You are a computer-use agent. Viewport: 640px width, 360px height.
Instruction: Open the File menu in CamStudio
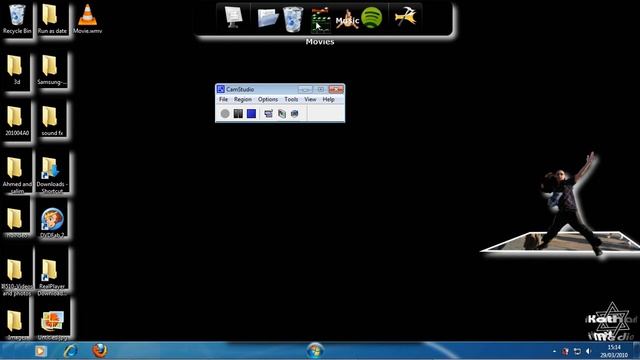pyautogui.click(x=223, y=99)
